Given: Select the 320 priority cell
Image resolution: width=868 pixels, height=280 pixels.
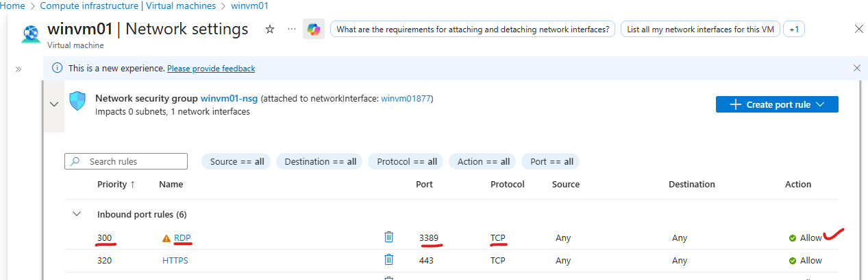Looking at the screenshot, I should (104, 260).
